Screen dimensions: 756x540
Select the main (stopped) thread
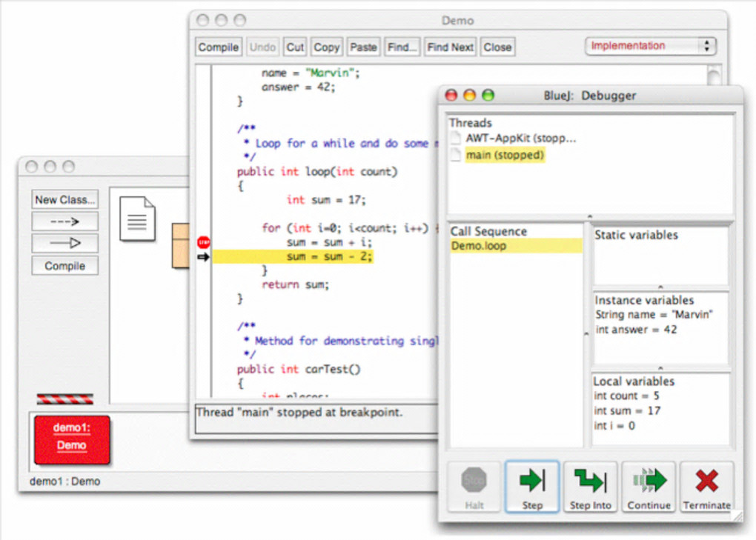[x=505, y=156]
